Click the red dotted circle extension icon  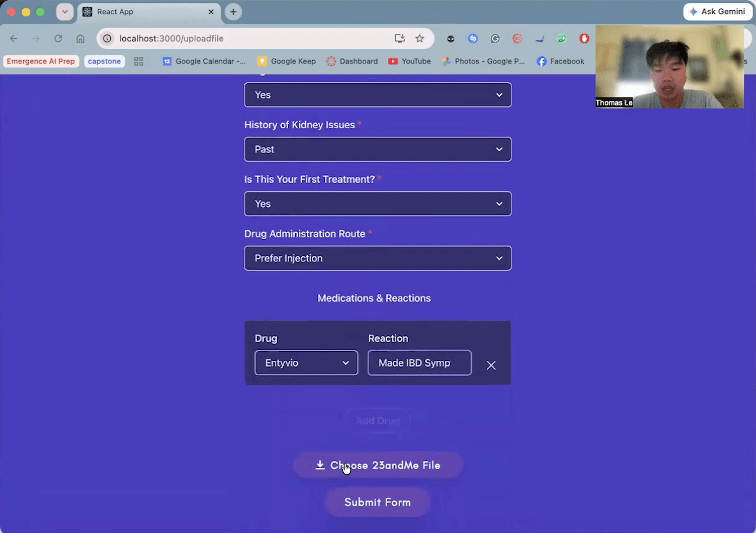pos(517,38)
